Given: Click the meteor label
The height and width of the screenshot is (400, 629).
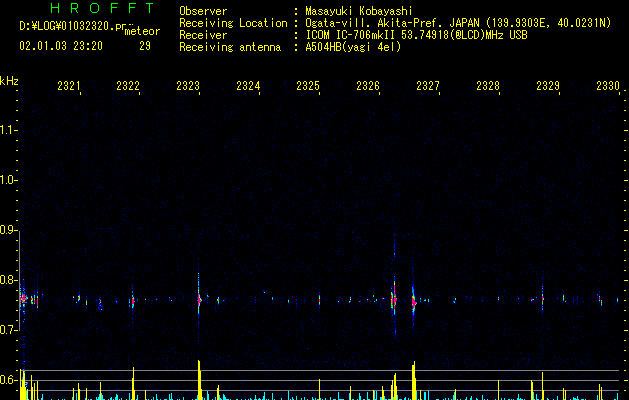Looking at the screenshot, I should (x=142, y=31).
